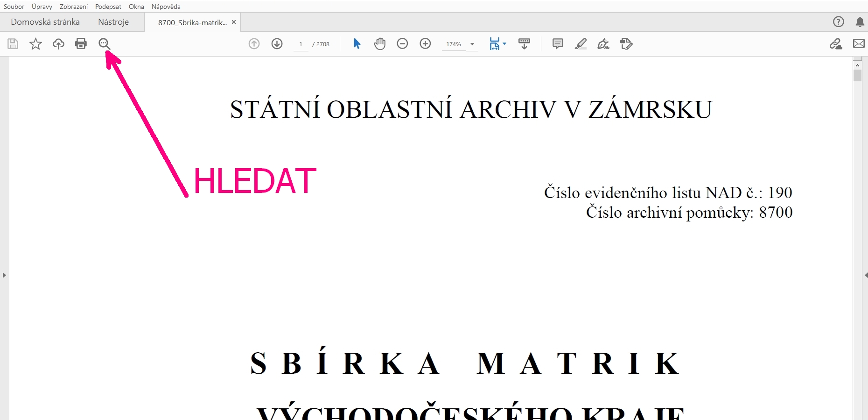Go to Domovská stránka tab
Screen dimensions: 868x420
coord(45,22)
